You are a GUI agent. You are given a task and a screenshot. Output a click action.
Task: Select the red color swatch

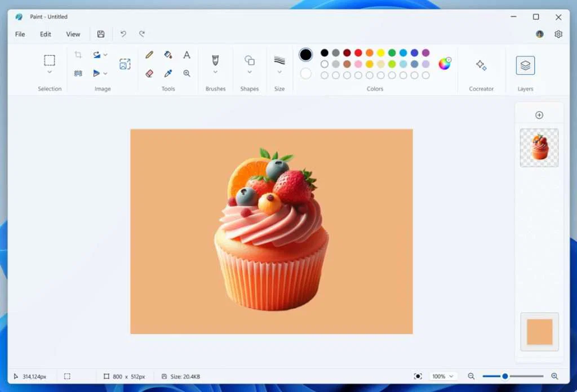(x=358, y=52)
